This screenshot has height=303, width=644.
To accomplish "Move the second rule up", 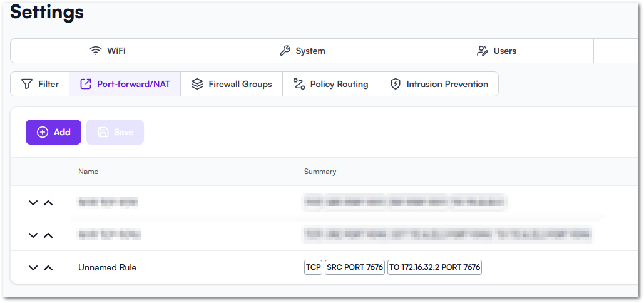I will click(48, 235).
